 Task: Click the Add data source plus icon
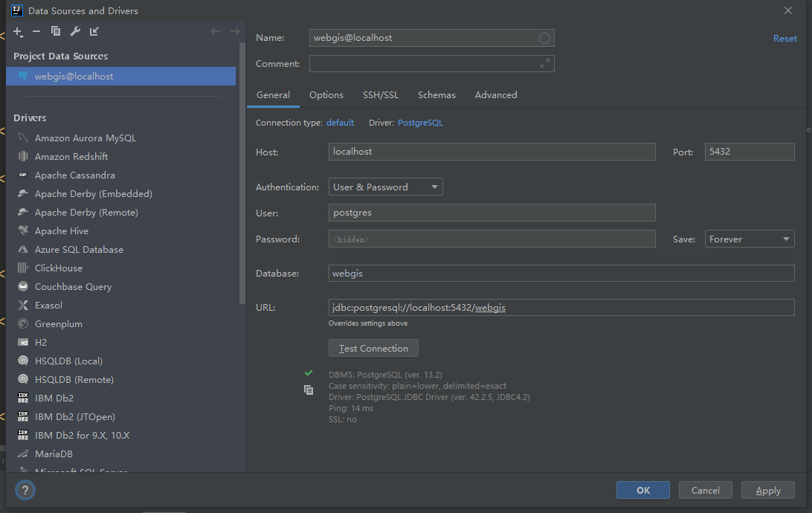click(18, 31)
